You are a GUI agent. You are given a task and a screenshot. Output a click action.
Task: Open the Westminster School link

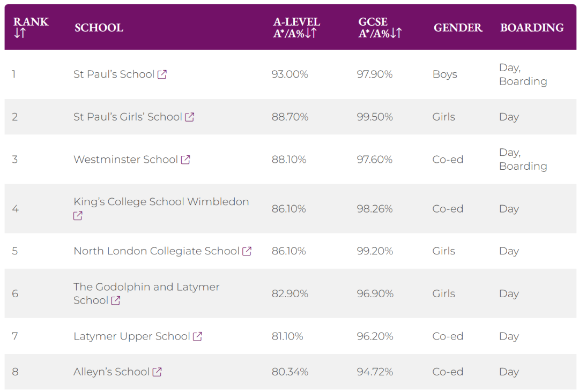[x=125, y=160]
